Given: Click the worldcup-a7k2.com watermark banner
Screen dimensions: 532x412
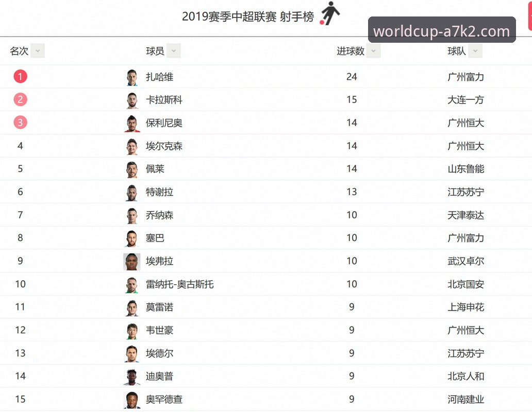Looking at the screenshot, I should tap(442, 30).
